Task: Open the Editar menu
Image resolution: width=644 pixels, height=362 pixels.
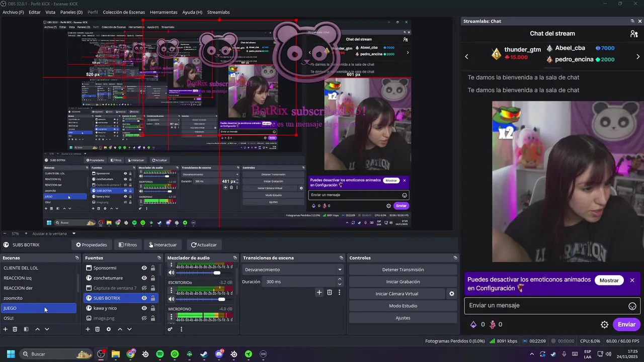Action: [x=35, y=12]
